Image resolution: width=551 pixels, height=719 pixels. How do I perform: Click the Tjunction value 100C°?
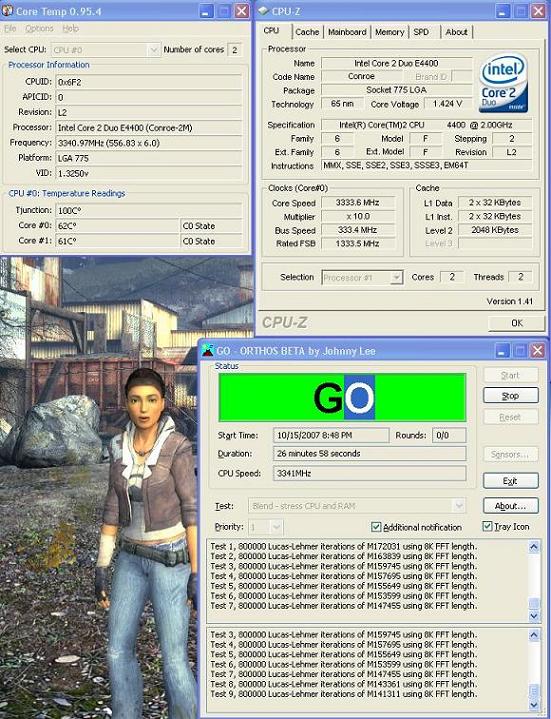click(x=149, y=210)
